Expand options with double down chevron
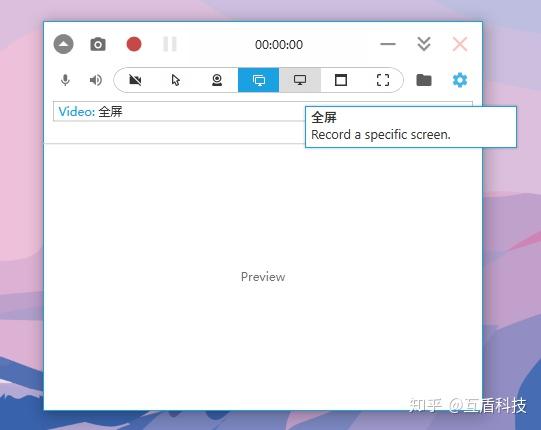This screenshot has height=430, width=541. (424, 44)
